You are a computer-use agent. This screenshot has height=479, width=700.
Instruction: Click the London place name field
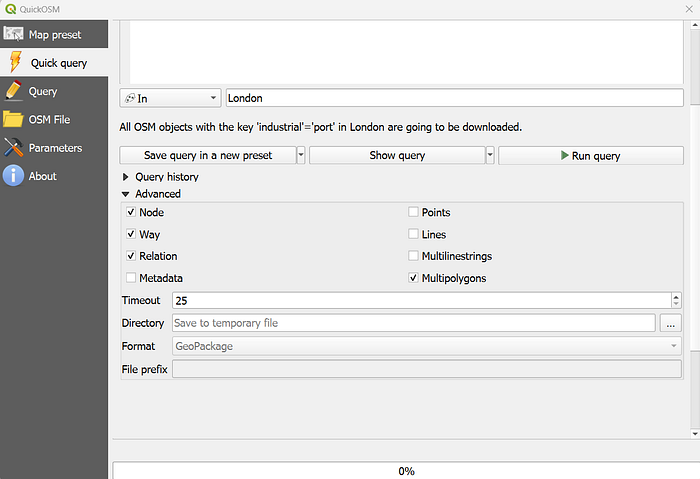pyautogui.click(x=454, y=98)
